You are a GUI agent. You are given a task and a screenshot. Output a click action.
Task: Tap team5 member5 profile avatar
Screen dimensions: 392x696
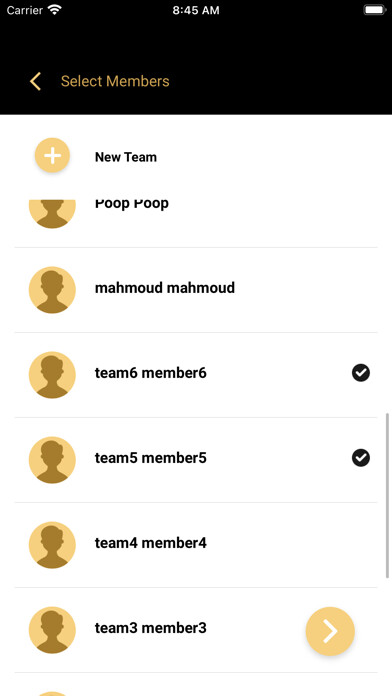click(x=52, y=460)
